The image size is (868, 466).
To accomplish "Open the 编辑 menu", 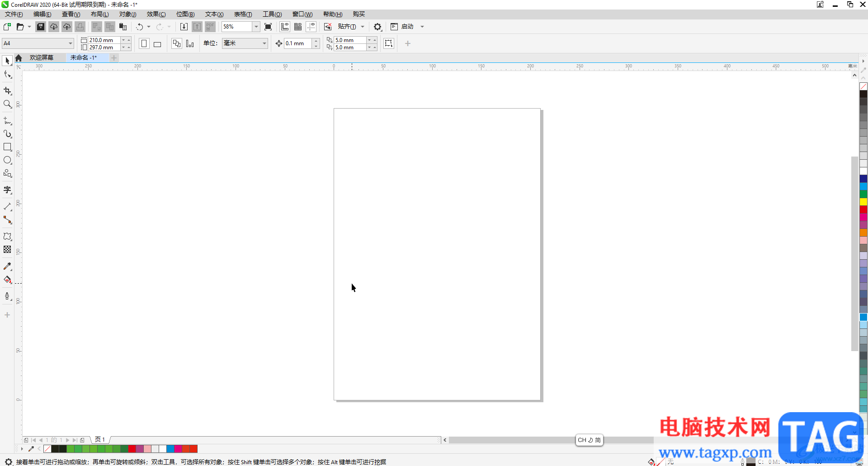I will 42,14.
